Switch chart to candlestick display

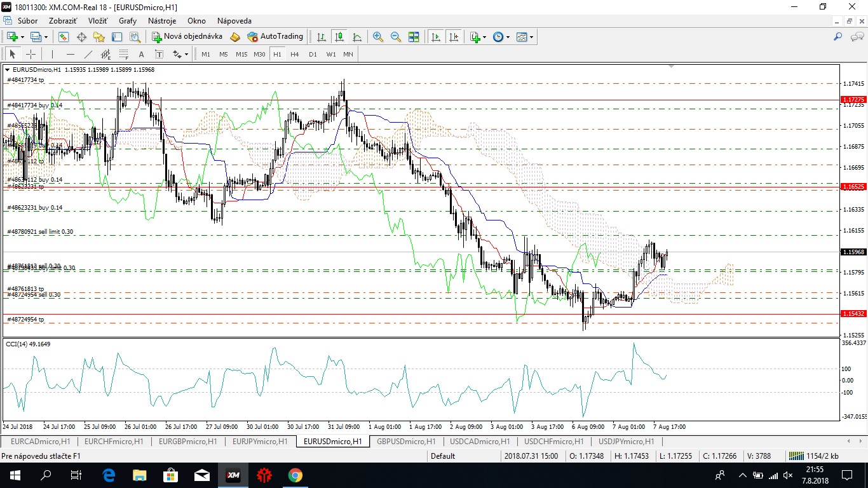click(x=339, y=37)
